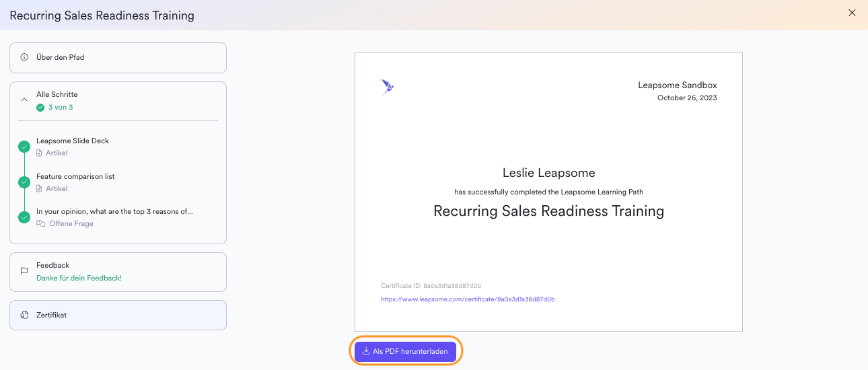Image resolution: width=868 pixels, height=370 pixels.
Task: Download certificate with Als PDF herunterladen
Action: (406, 351)
